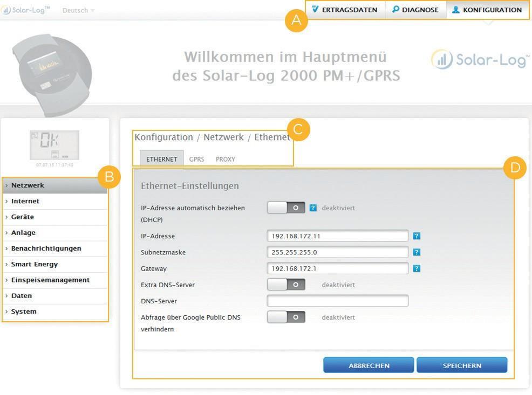Image resolution: width=532 pixels, height=395 pixels.
Task: Select Daten in the side menu
Action: point(55,296)
